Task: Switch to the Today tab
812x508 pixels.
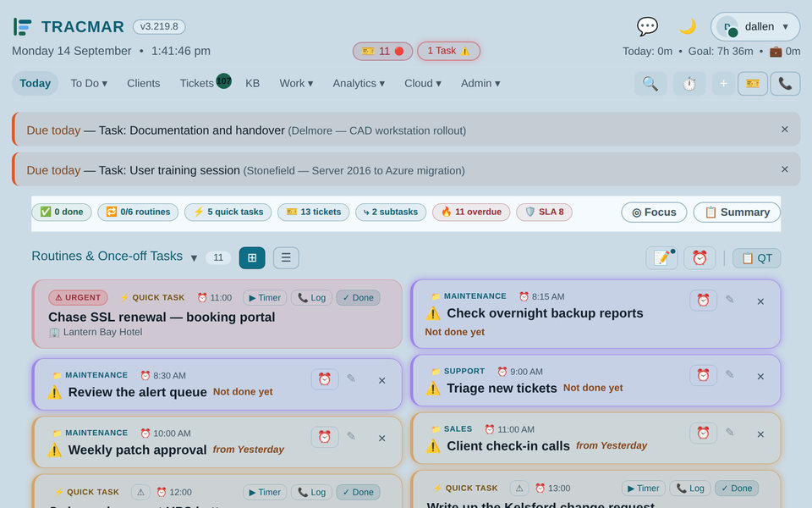Action: (x=36, y=84)
